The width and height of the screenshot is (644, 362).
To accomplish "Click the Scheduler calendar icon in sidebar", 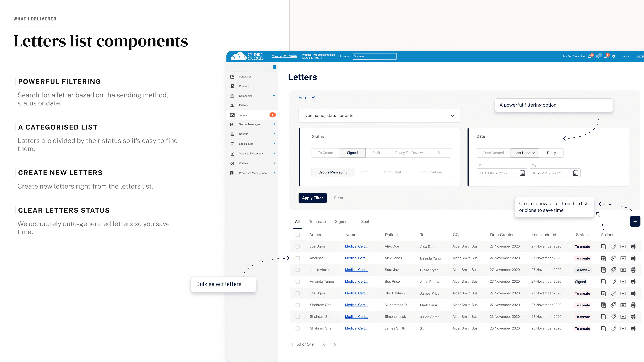I will [x=232, y=77].
